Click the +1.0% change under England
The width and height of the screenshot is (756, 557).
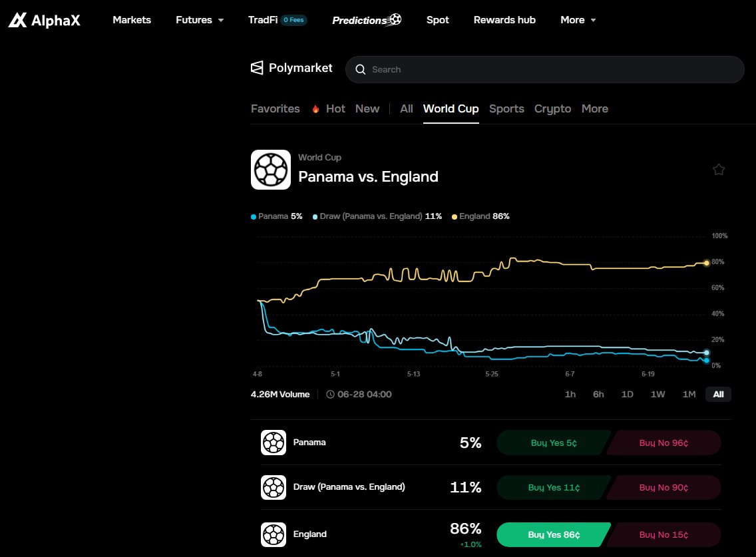click(471, 544)
